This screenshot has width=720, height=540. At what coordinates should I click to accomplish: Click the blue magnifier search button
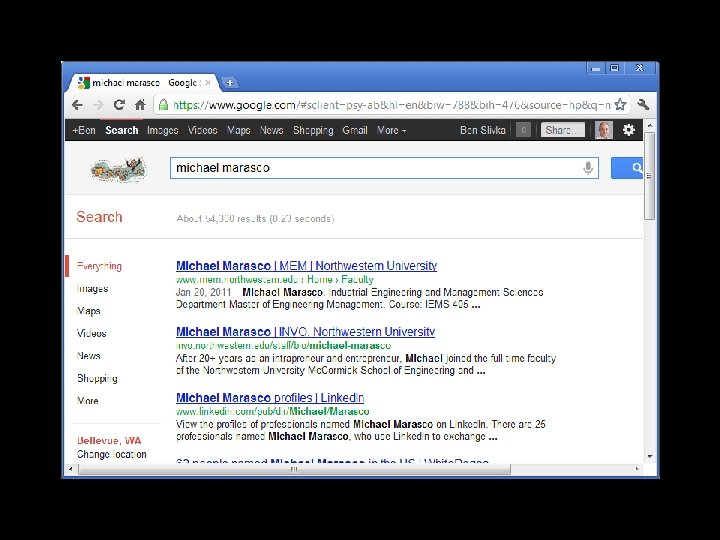point(627,168)
